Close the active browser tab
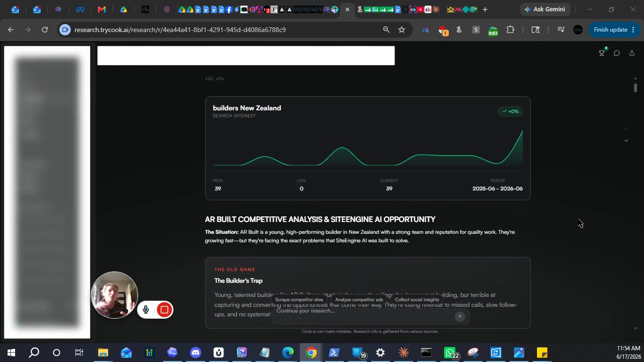This screenshot has height=362, width=644. click(x=347, y=9)
